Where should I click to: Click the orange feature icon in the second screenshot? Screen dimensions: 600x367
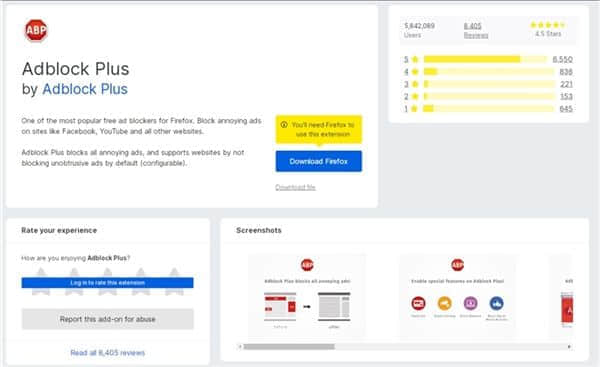[444, 303]
